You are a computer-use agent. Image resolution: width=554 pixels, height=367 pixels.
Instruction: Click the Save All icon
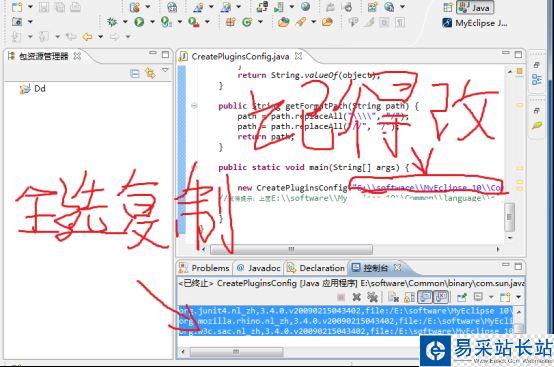tap(60, 7)
